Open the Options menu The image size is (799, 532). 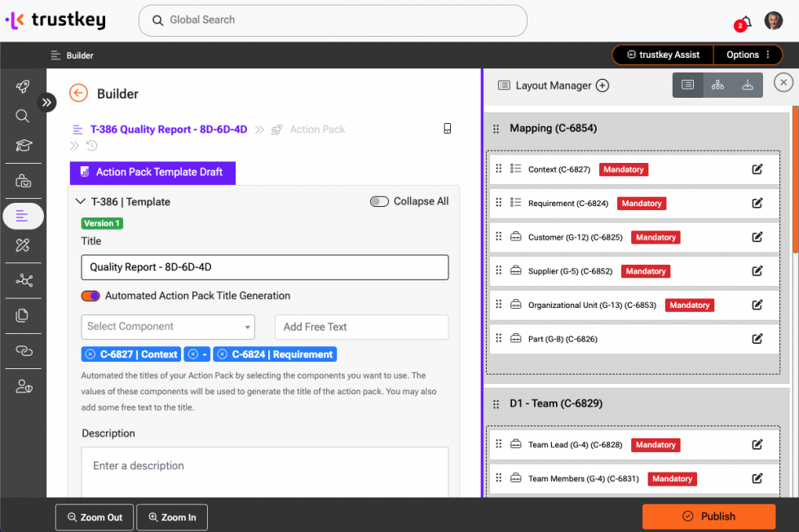pyautogui.click(x=748, y=55)
